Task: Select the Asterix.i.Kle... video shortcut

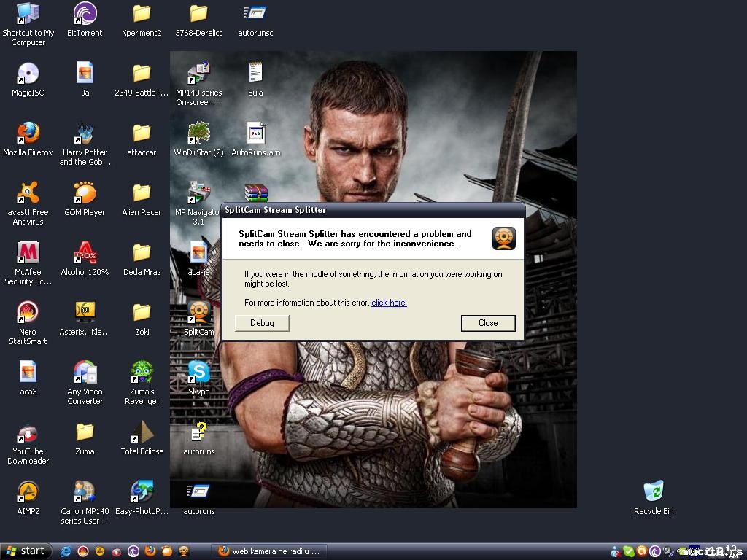Action: coord(85,318)
